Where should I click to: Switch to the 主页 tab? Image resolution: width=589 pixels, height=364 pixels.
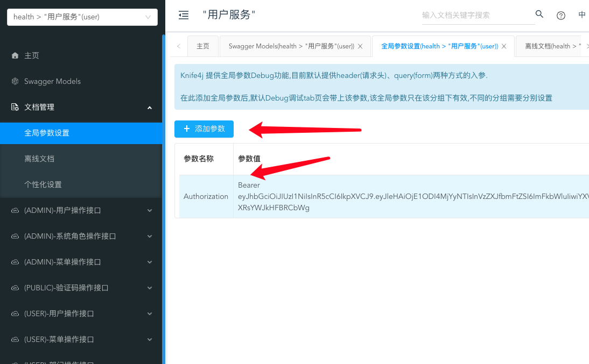pyautogui.click(x=203, y=46)
